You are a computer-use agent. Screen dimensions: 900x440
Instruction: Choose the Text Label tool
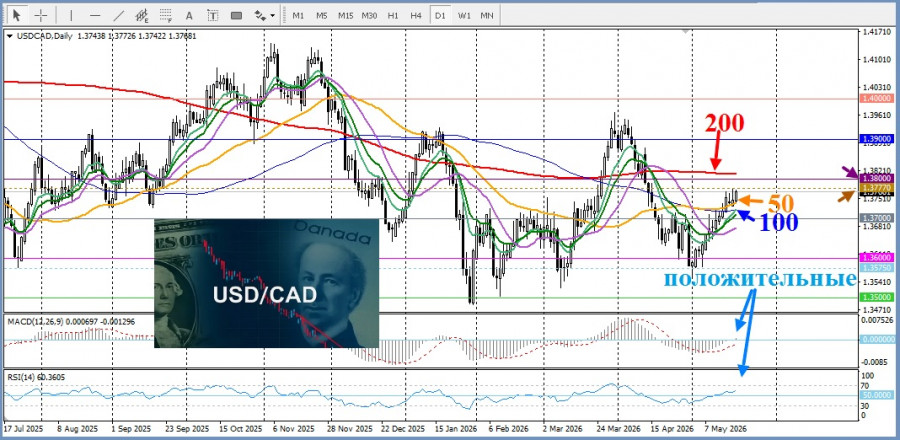tap(212, 15)
